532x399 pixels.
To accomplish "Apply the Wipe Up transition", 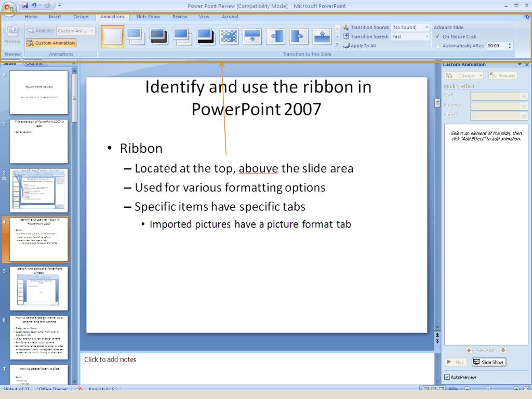I will pos(322,36).
